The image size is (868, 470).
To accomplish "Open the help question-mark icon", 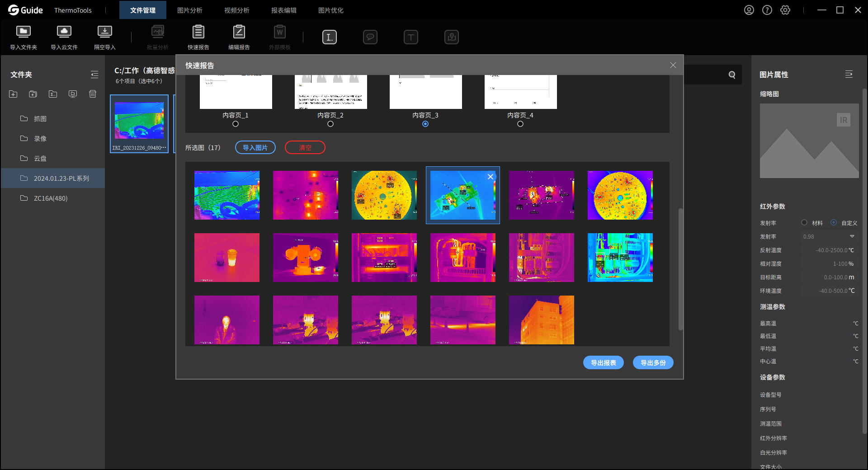I will 767,10.
